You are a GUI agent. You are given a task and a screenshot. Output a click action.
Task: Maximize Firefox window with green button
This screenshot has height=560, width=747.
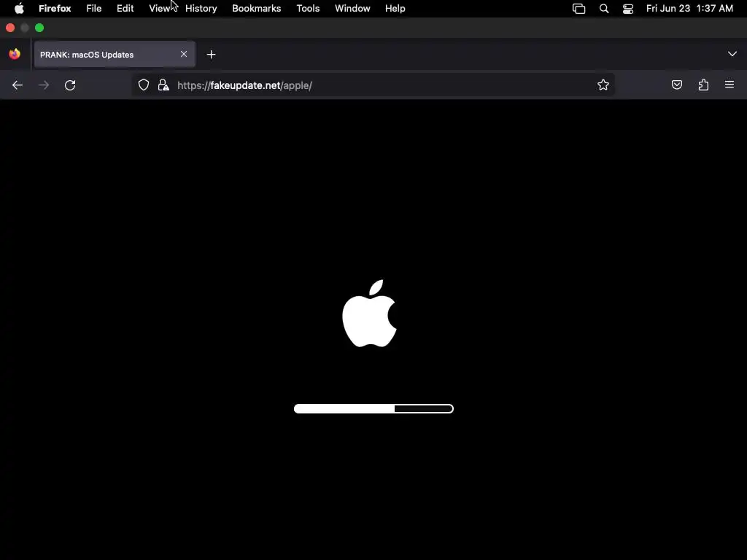click(x=39, y=28)
